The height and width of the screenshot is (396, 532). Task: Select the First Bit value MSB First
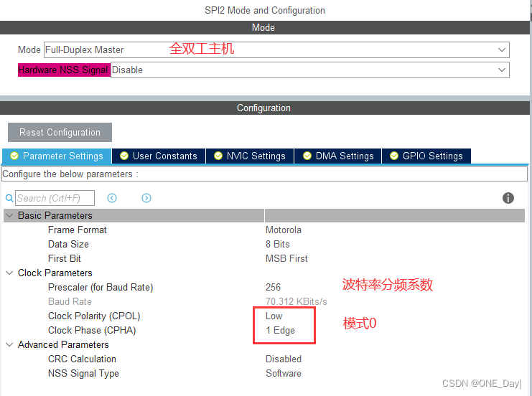tap(286, 258)
